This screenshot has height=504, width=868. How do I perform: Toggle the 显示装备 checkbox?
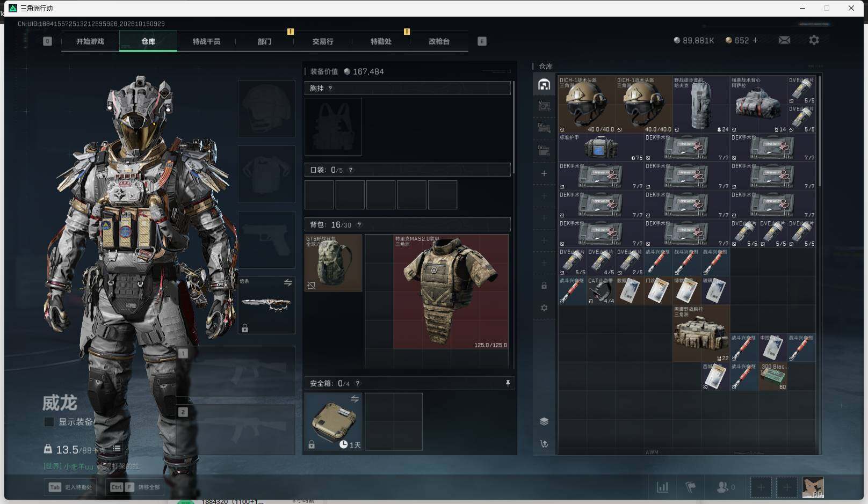point(49,422)
